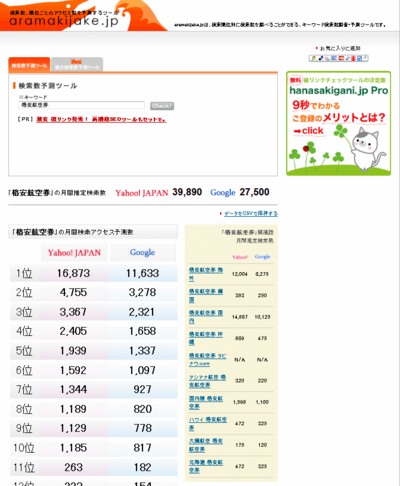Click the 4位 Google value 1,658
Viewport: 400px width, 486px height.
(143, 331)
